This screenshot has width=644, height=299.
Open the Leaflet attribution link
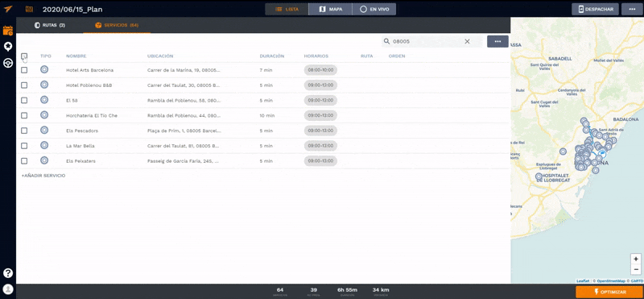582,280
